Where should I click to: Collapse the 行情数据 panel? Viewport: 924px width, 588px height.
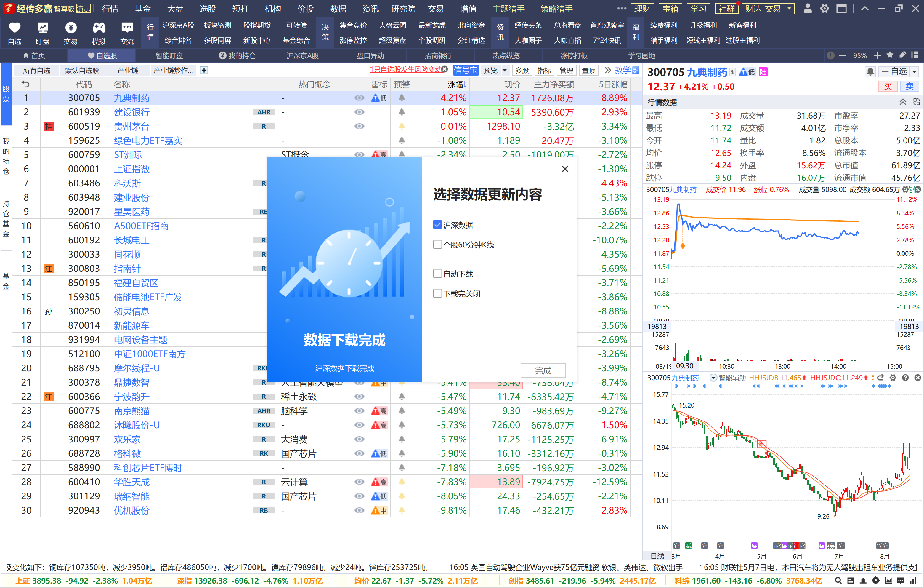[903, 102]
